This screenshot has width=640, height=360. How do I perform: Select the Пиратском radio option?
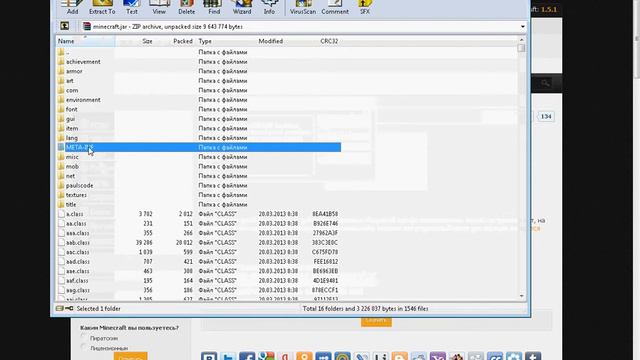pyautogui.click(x=84, y=337)
